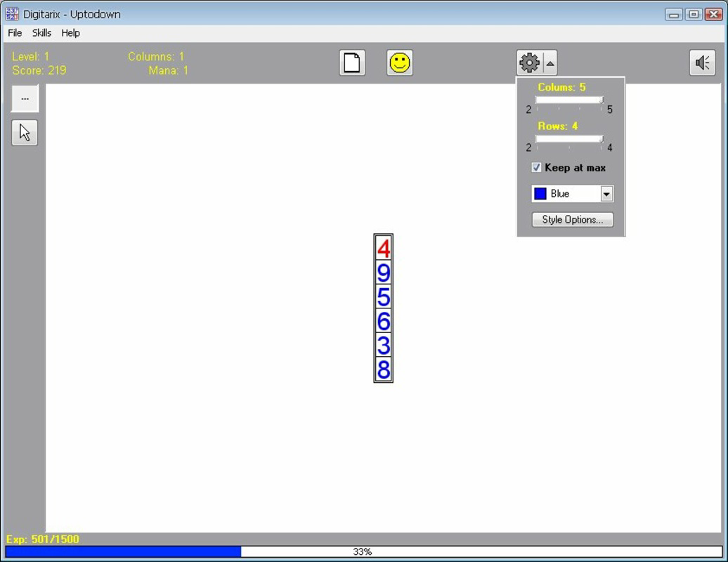Click the blue color swatch
The width and height of the screenshot is (728, 562).
click(x=540, y=193)
